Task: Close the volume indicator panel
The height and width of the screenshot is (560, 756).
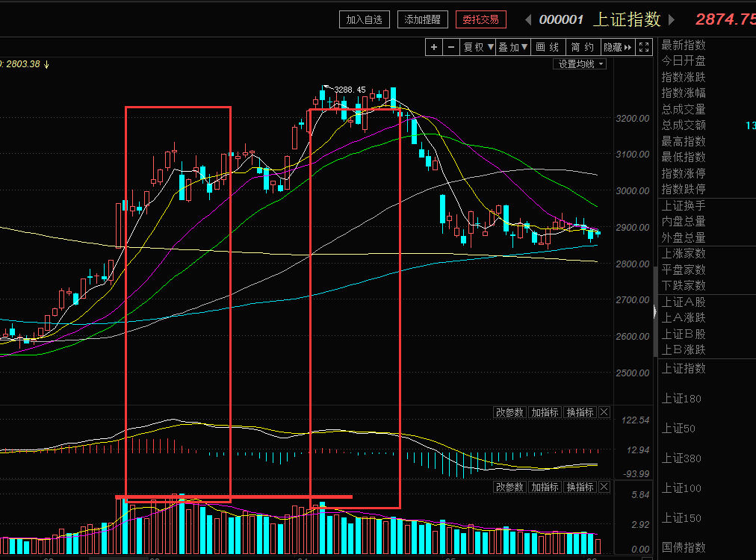Action: 604,488
